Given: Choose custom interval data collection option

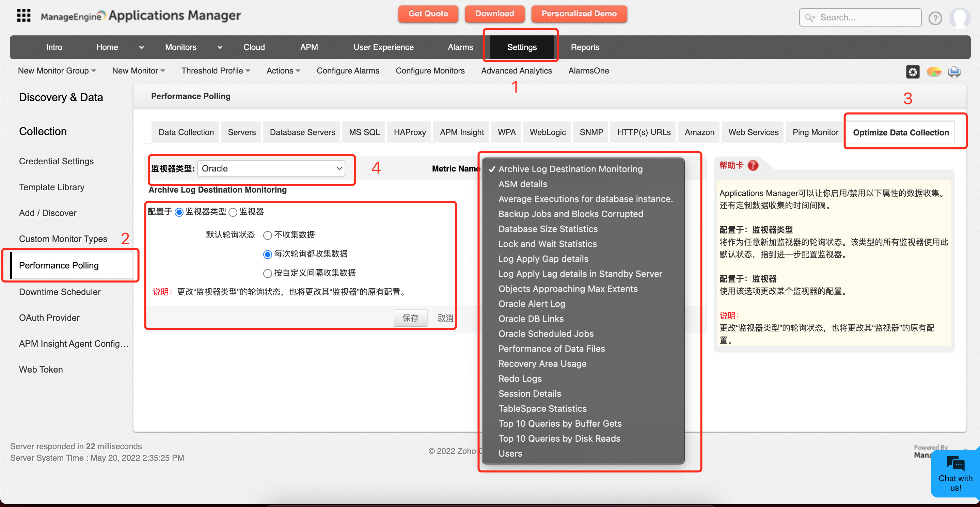Looking at the screenshot, I should 267,273.
